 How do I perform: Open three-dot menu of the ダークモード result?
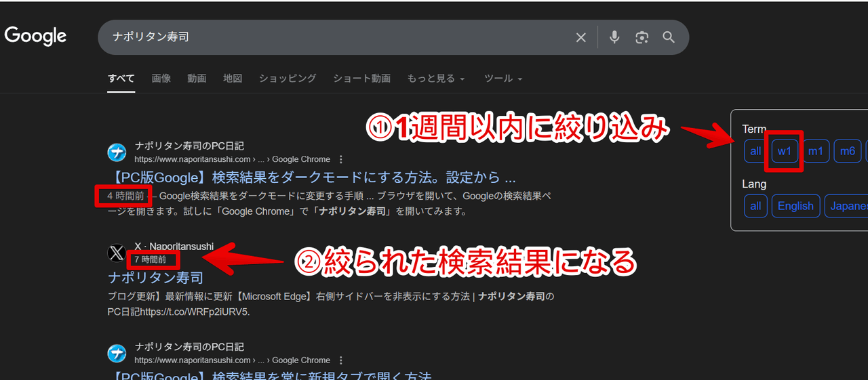pos(341,159)
